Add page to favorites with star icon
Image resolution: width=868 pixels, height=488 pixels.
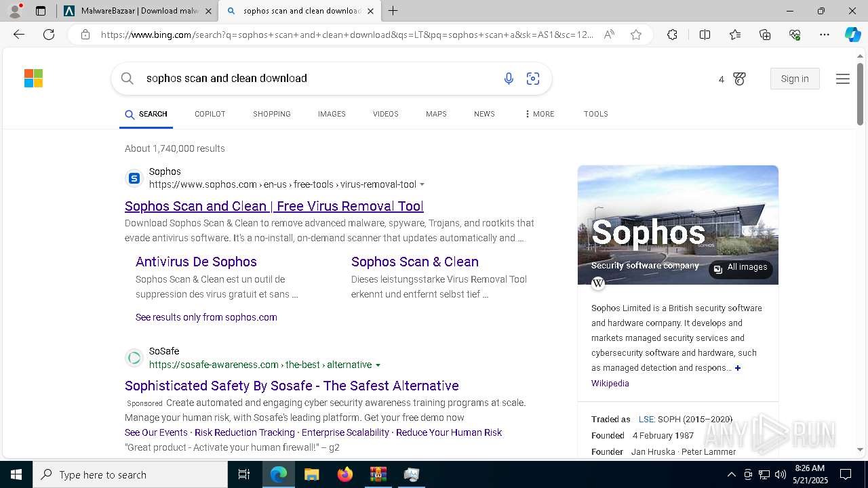point(636,35)
